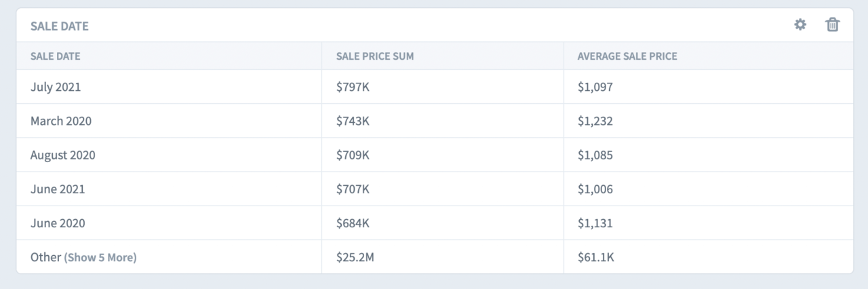Sort by Sale Date column header
The height and width of the screenshot is (289, 868).
pyautogui.click(x=56, y=56)
